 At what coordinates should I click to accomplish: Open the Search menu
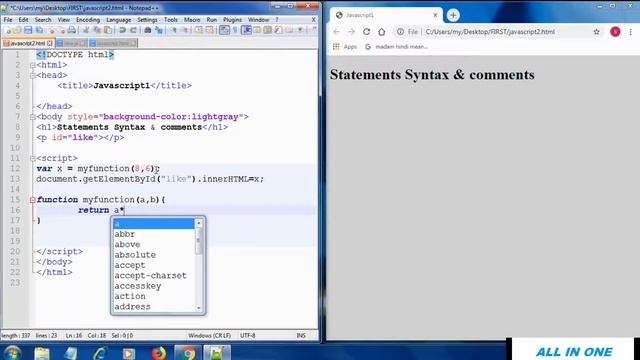point(43,20)
